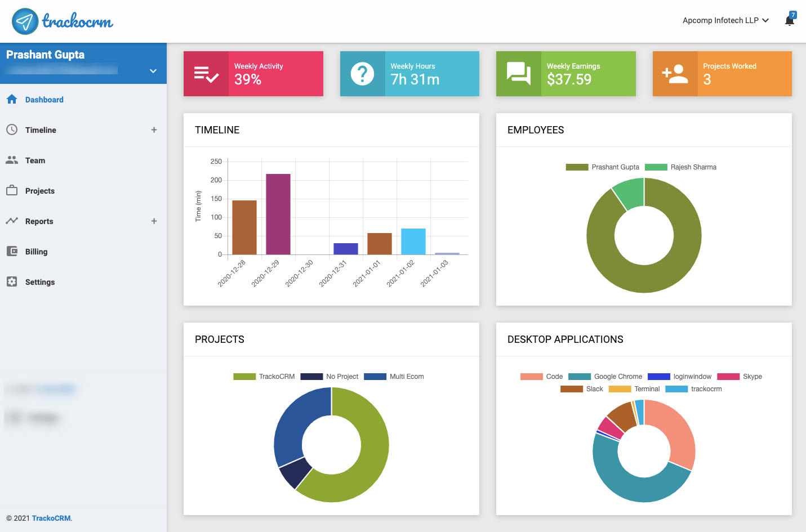Click the EMPLOYEES panel heading
The image size is (806, 532).
(x=536, y=130)
